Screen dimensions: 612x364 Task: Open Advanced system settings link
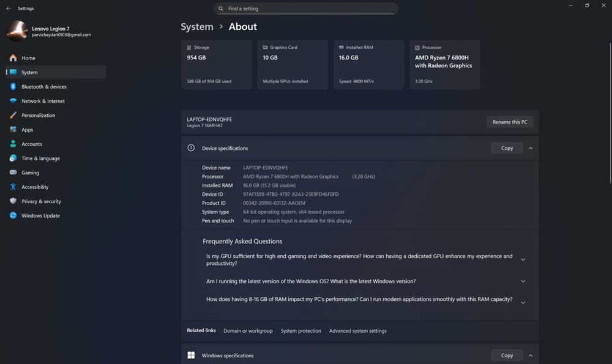tap(358, 331)
